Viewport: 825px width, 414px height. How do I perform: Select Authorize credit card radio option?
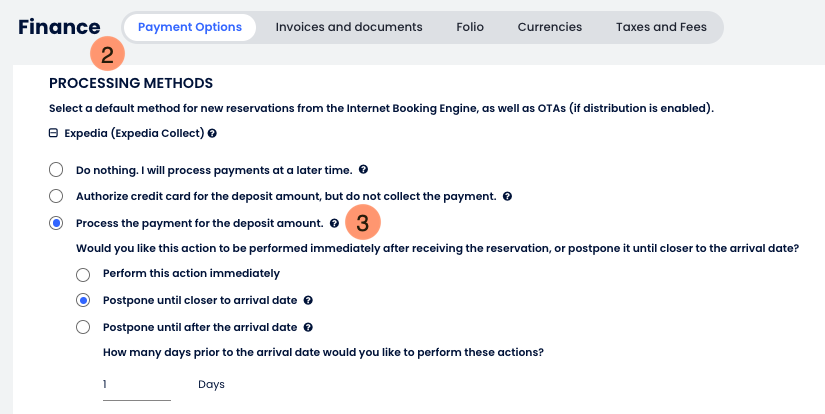56,196
